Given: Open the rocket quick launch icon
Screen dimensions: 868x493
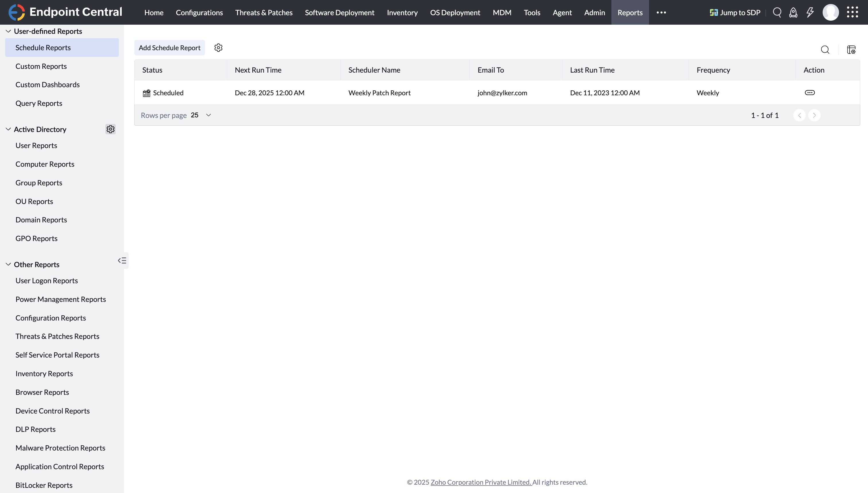Looking at the screenshot, I should 793,13.
